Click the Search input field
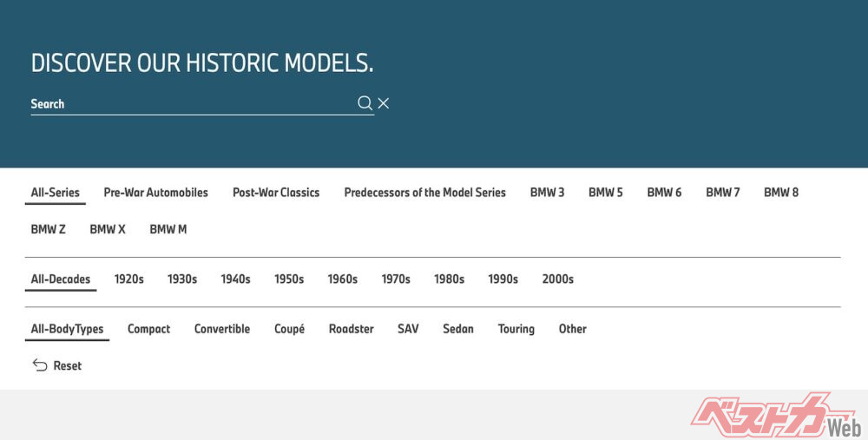The image size is (868, 440). pos(191,104)
